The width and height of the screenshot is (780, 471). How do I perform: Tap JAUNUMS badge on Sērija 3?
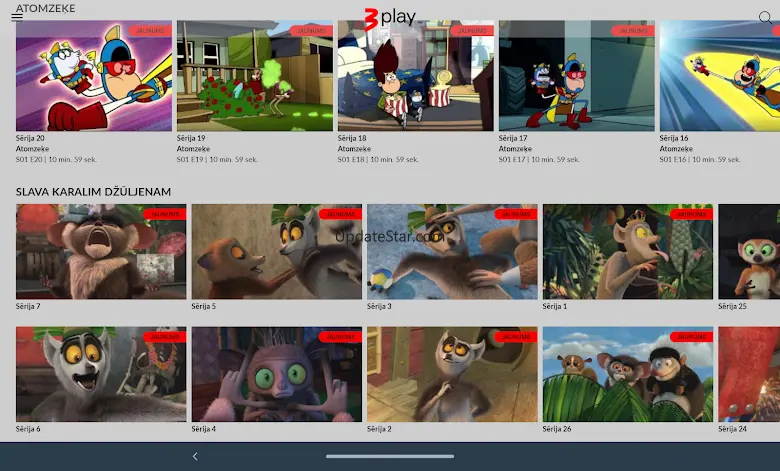click(x=516, y=214)
